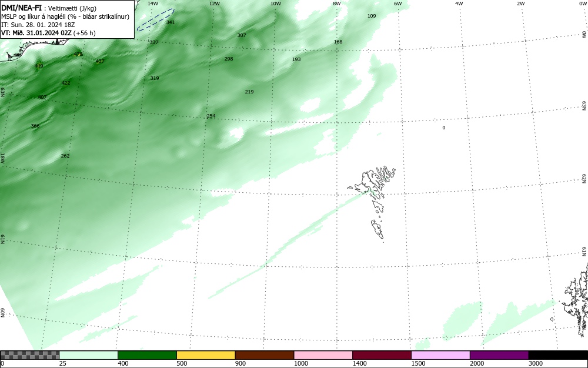The height and width of the screenshot is (368, 588).
Task: Select the brown 900-1000 legend swatch
Action: click(x=265, y=355)
